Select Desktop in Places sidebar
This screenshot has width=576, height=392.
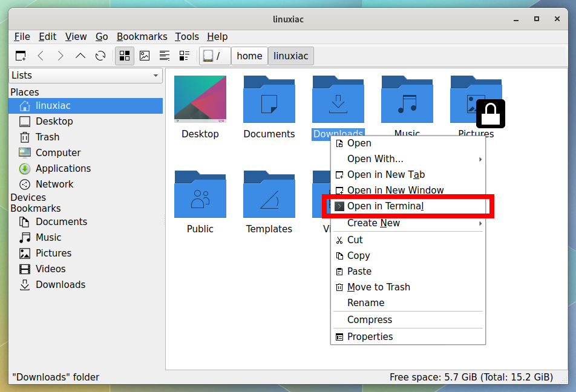(85, 121)
